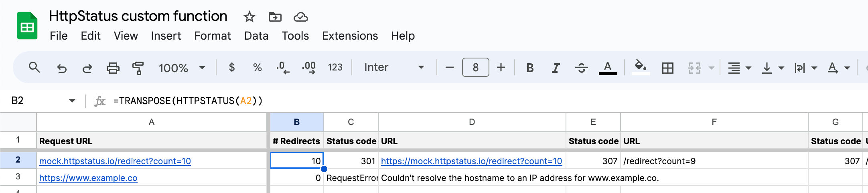Click the fx function icon

point(100,101)
